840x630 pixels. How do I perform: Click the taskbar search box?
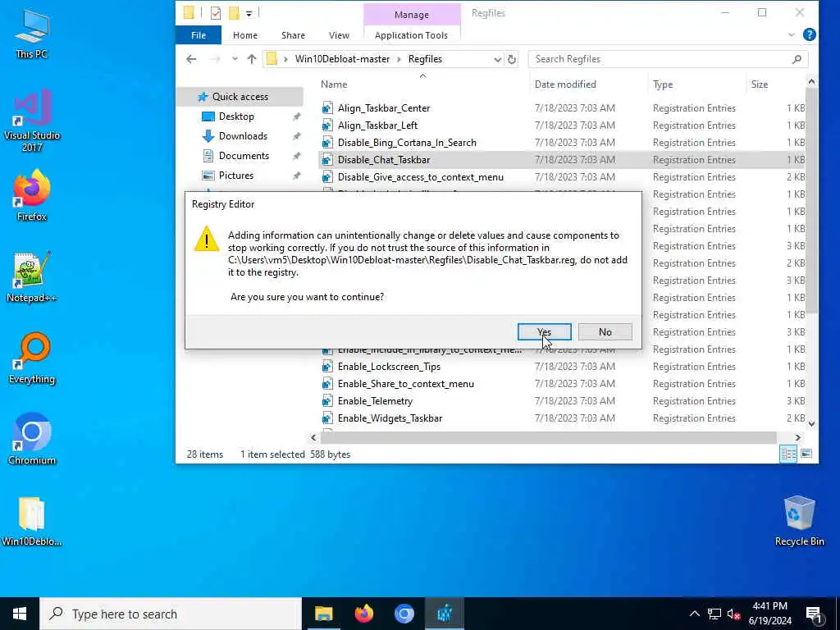coord(171,614)
